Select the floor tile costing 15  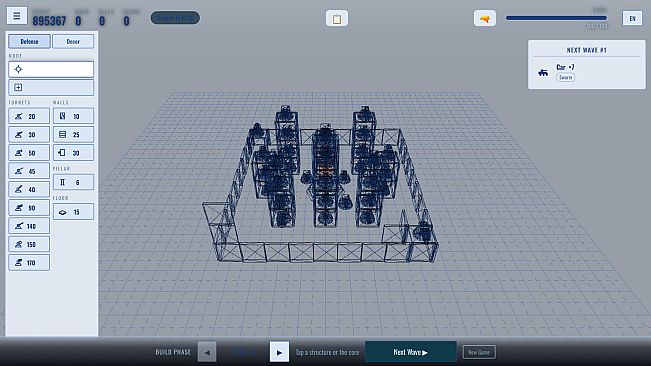(73, 212)
